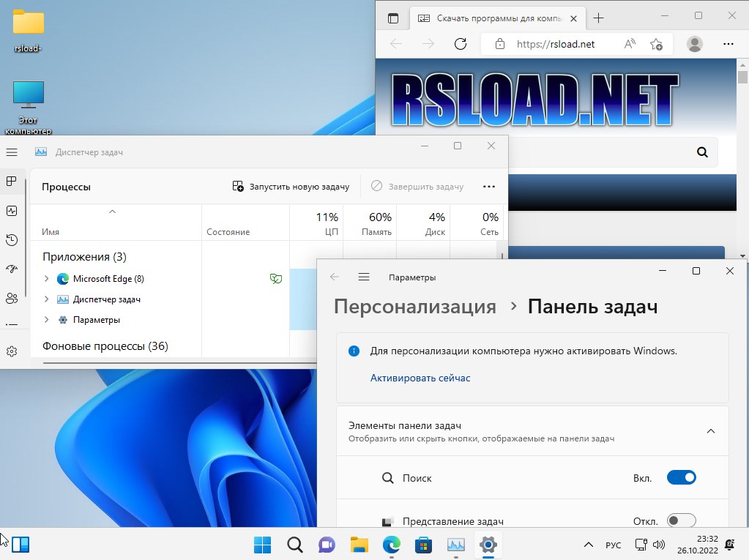749x560 pixels.
Task: Expand Диспетчер задач process row
Action: click(46, 299)
